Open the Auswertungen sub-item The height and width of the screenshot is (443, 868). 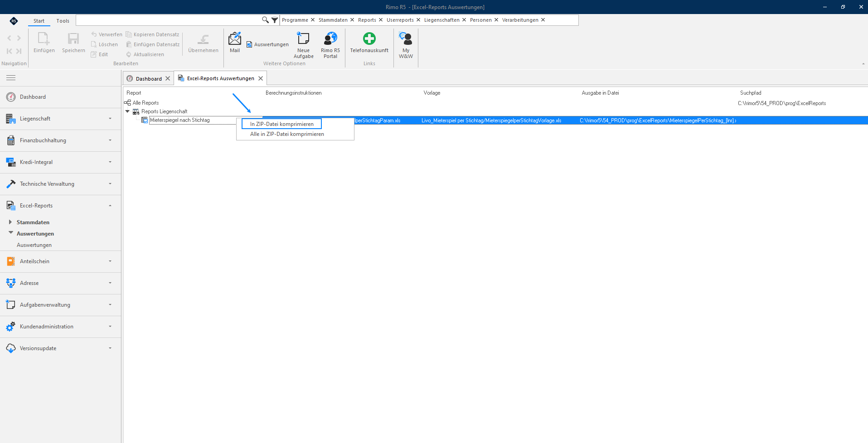(x=34, y=245)
